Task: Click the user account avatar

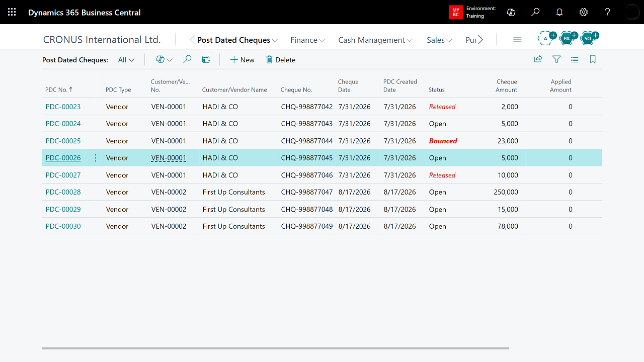Action: (x=632, y=12)
